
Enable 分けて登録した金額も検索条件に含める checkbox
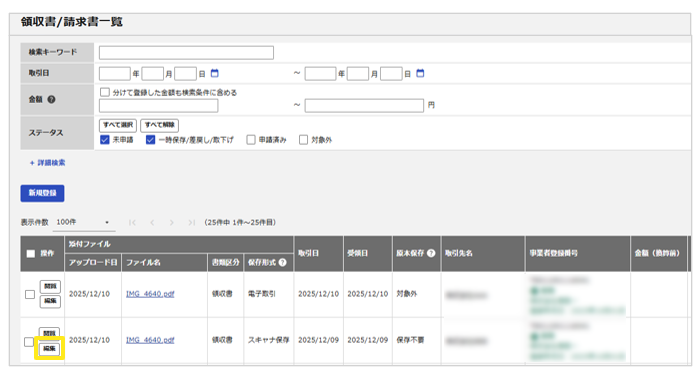click(x=105, y=92)
